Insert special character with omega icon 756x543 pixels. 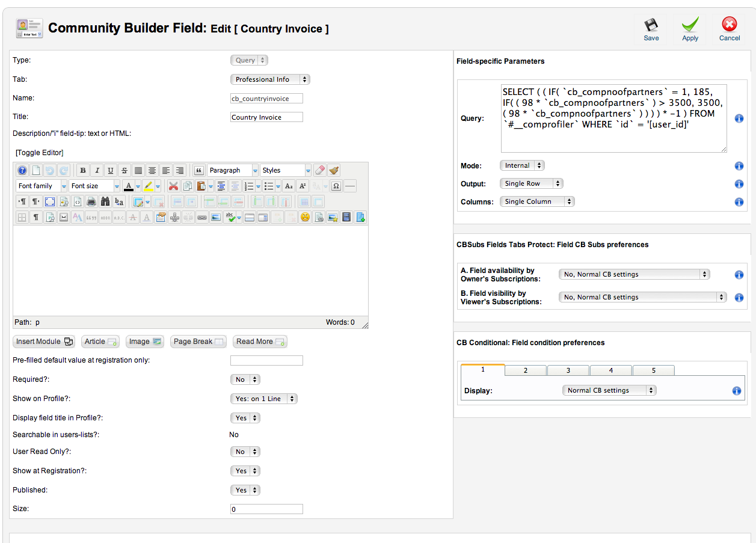click(336, 186)
